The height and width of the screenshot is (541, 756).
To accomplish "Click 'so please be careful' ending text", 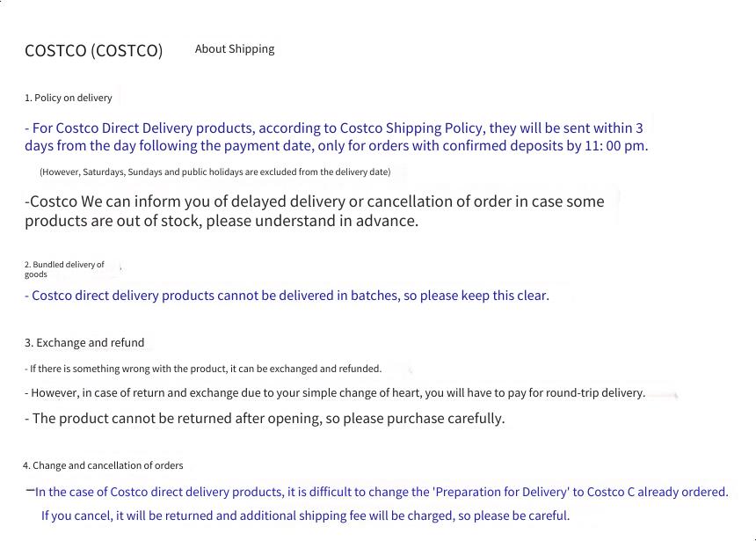I will click(x=514, y=515).
